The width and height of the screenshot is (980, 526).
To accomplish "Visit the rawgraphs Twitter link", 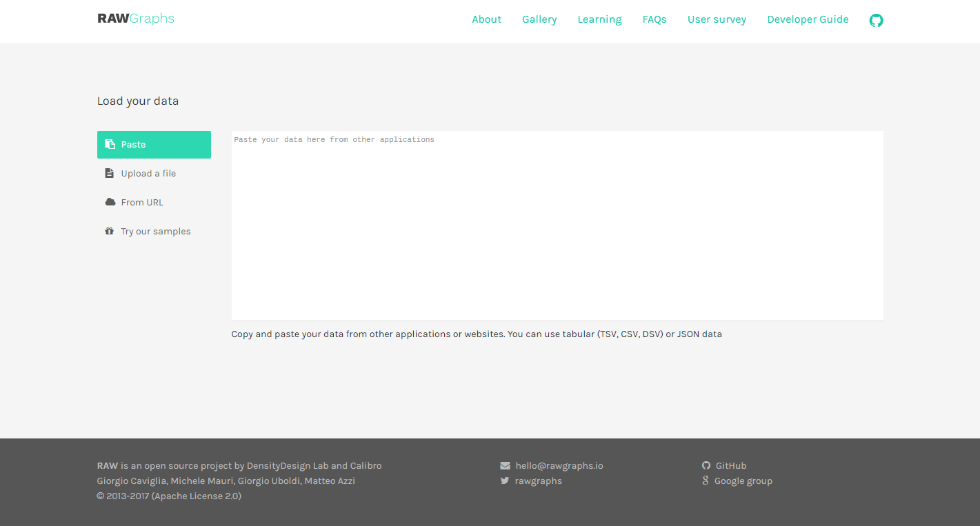I will (538, 481).
